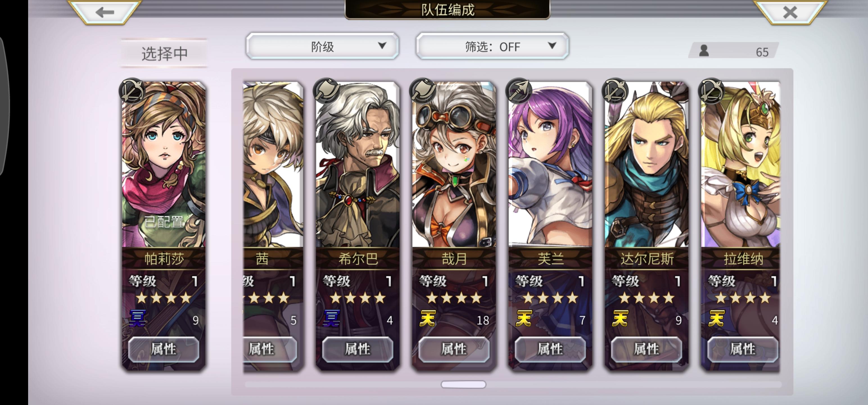This screenshot has height=405, width=868.
Task: Open 属性 for 希尔巴
Action: (x=358, y=349)
